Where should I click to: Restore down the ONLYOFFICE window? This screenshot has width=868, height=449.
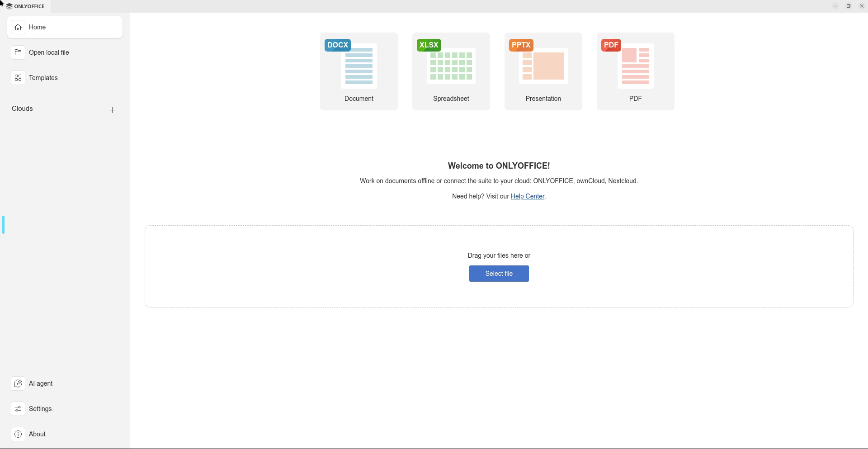[848, 6]
